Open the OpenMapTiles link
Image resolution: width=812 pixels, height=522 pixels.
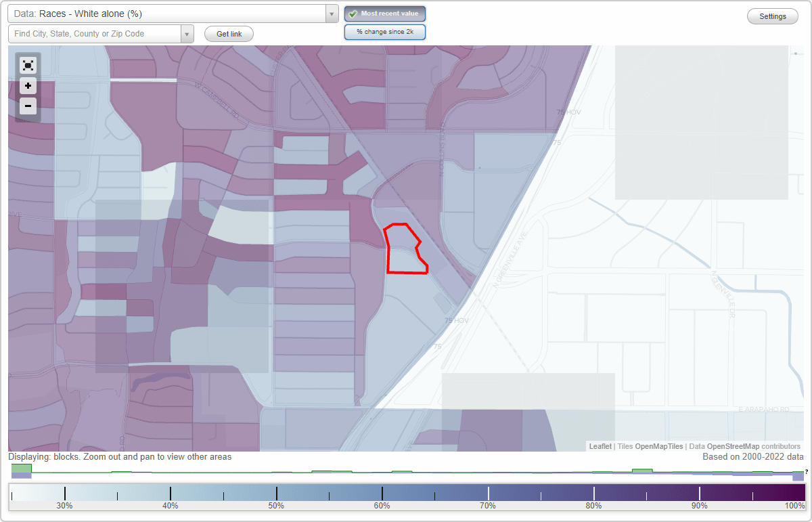click(x=658, y=446)
